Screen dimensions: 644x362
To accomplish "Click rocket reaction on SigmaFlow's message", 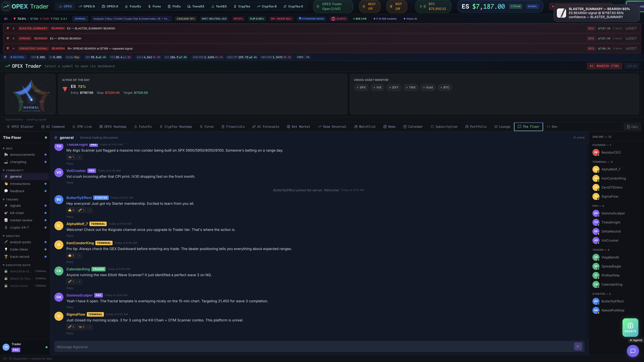I will [x=71, y=327].
